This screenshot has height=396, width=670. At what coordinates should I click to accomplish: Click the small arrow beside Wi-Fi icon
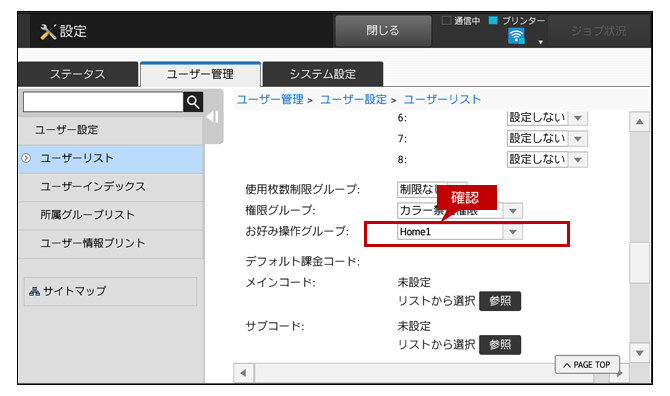click(x=541, y=42)
